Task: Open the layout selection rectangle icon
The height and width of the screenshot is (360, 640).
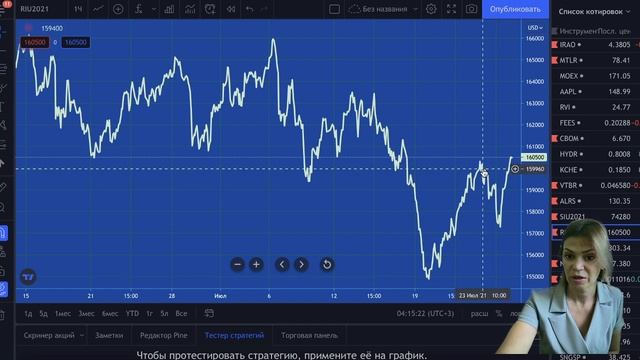Action: tap(334, 9)
